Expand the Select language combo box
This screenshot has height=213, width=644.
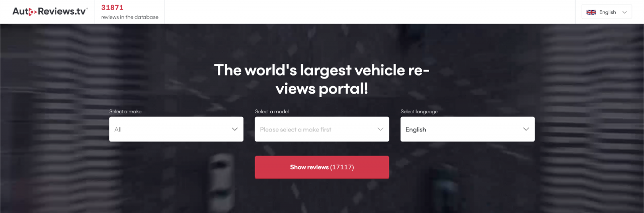click(x=467, y=129)
